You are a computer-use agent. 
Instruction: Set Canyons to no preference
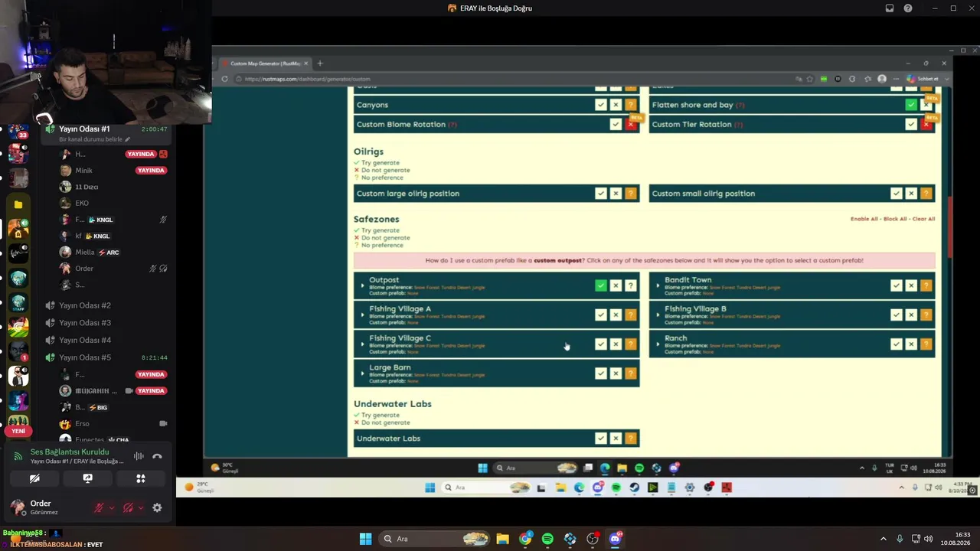click(630, 105)
